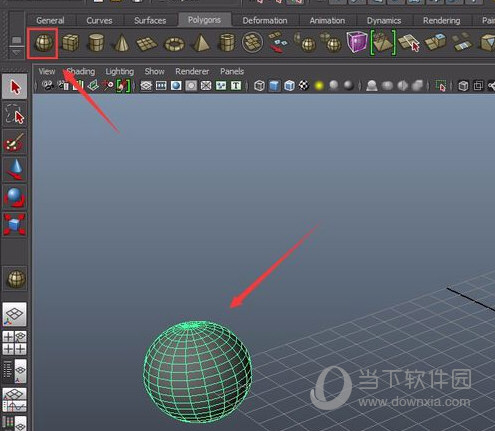Click the green-bracketed pencil icon in panel toolbar

coord(123,86)
